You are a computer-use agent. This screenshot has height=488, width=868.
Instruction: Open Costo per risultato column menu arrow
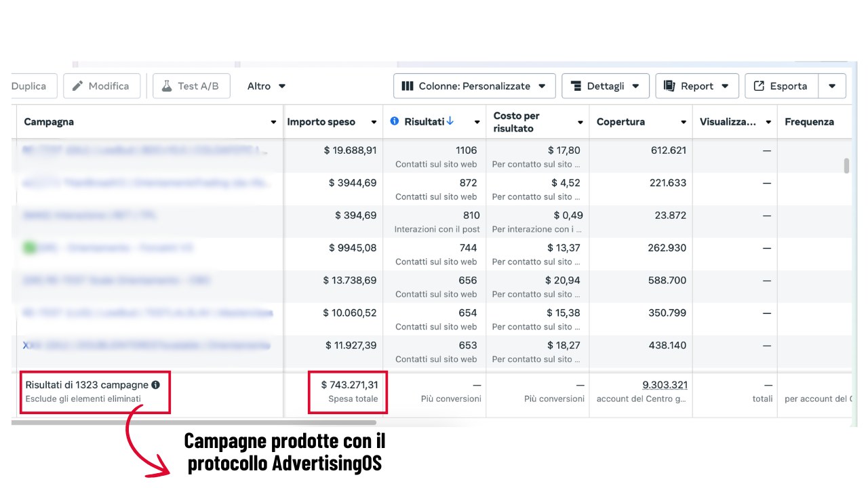point(580,122)
